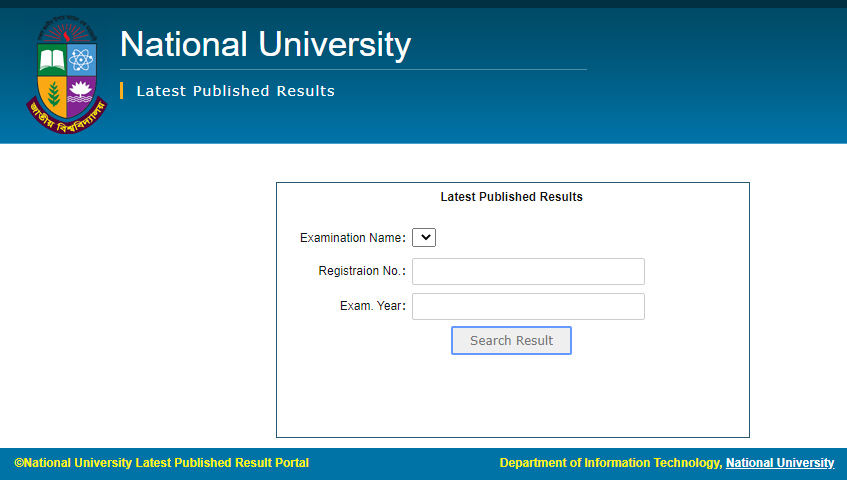Click the National University crest logo
The image size is (847, 480).
click(66, 75)
